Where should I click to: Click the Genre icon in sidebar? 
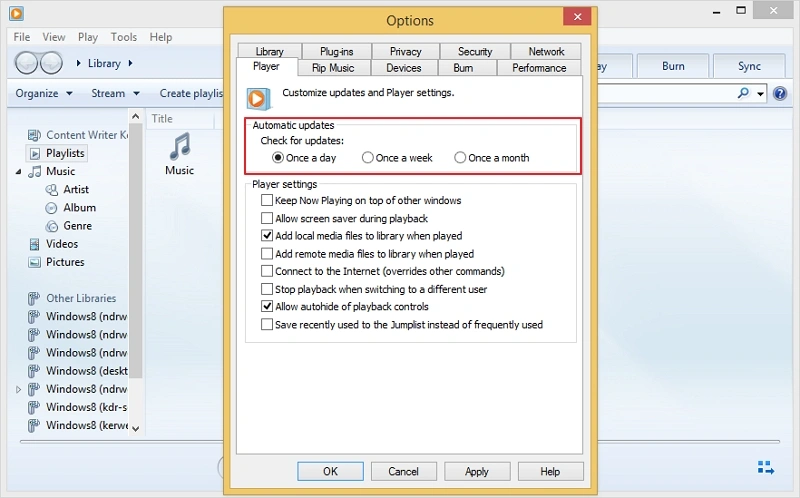pyautogui.click(x=52, y=226)
